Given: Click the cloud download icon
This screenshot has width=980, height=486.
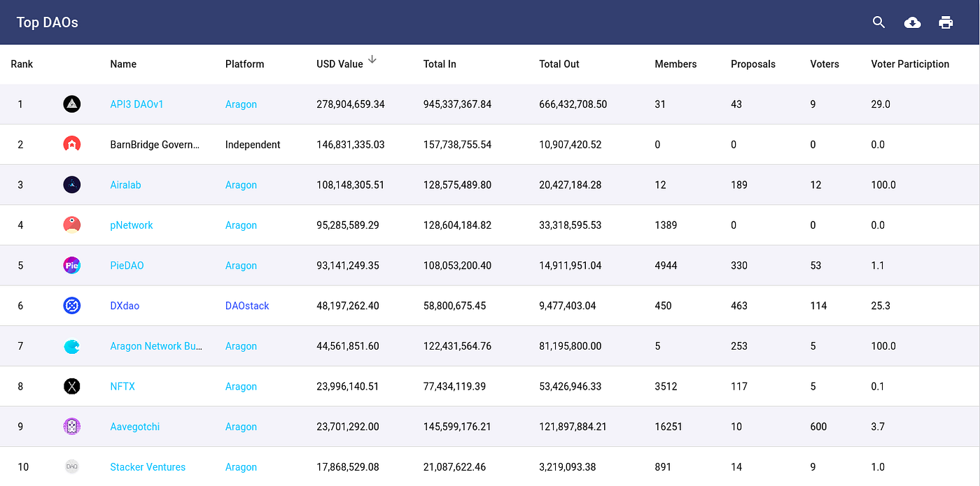Looking at the screenshot, I should (913, 22).
